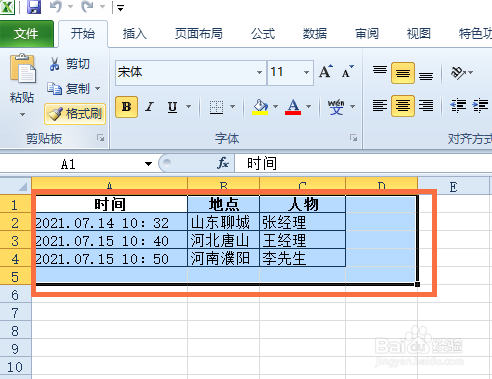Switch to the 视图 ribbon tab
The image size is (492, 379).
point(419,33)
